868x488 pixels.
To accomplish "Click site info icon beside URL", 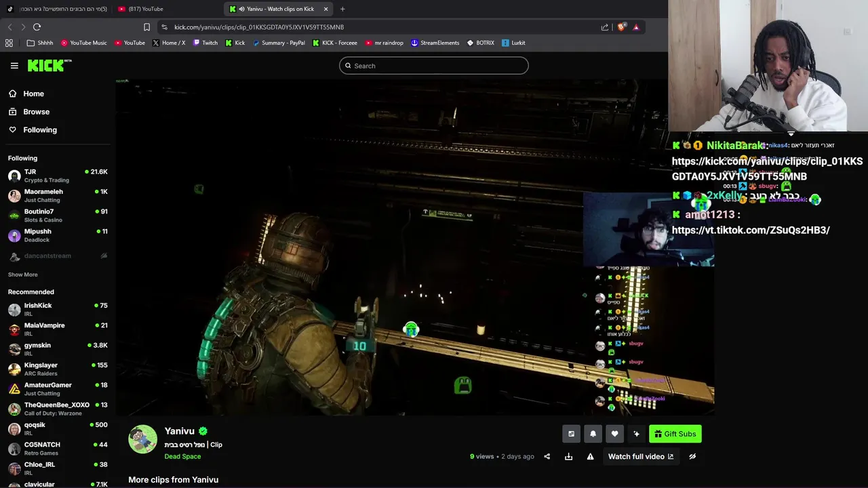I will (x=165, y=27).
